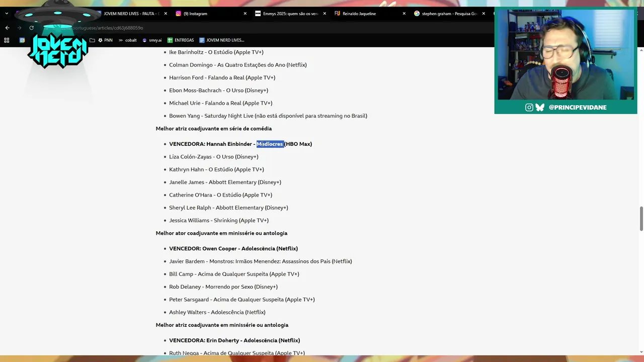Click the webcam video thumbnail
644x362 pixels.
click(566, 54)
